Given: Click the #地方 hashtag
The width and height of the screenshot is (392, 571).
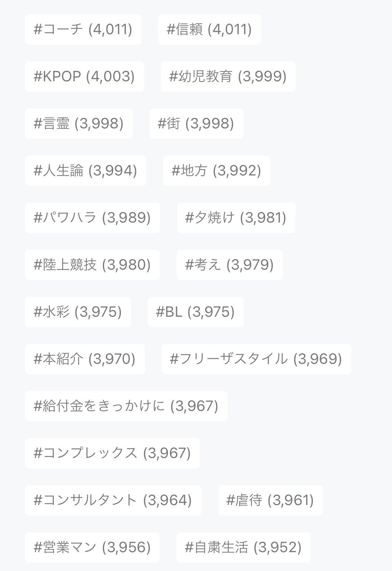Looking at the screenshot, I should (x=216, y=171).
